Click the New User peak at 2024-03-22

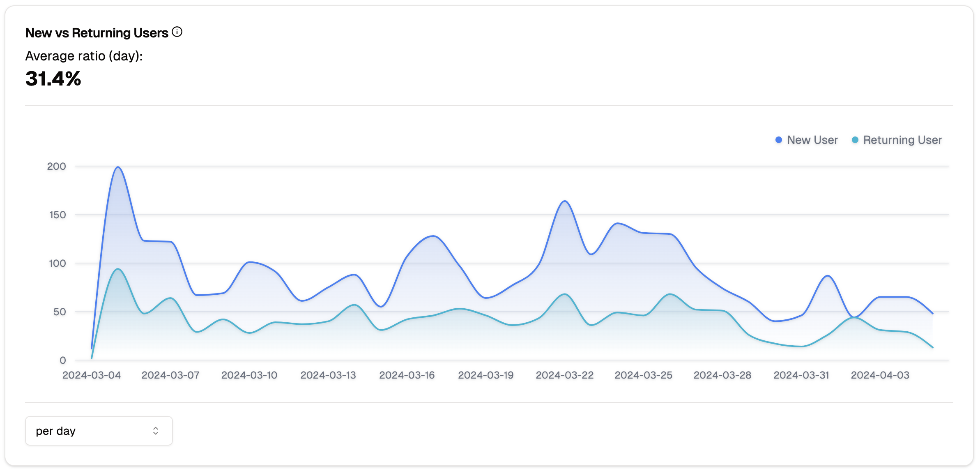(565, 201)
